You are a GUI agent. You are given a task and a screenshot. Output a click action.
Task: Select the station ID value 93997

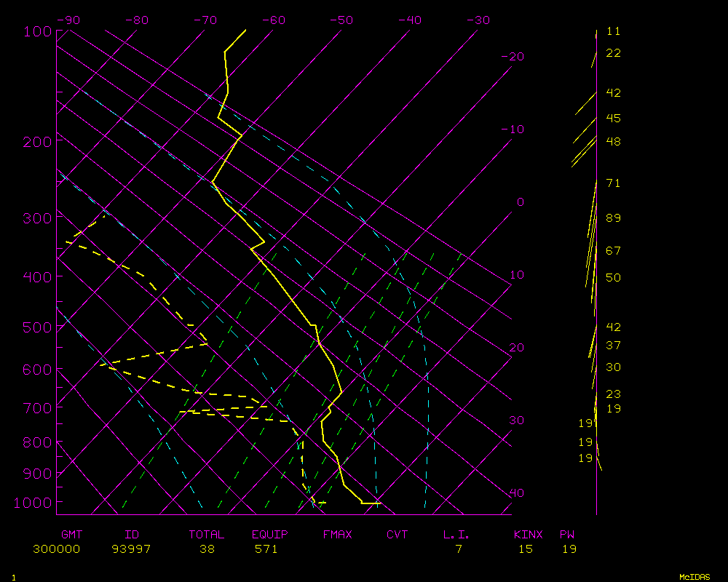tap(132, 549)
